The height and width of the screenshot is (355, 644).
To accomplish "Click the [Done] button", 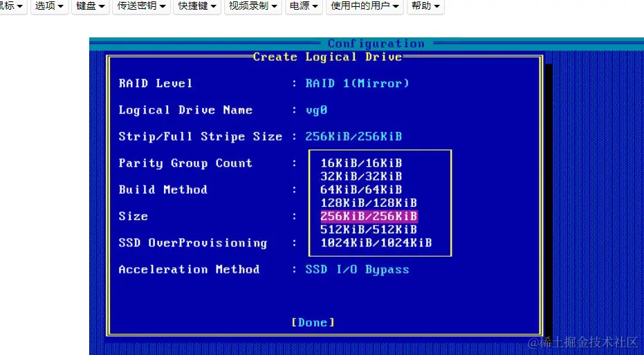I will pyautogui.click(x=313, y=322).
